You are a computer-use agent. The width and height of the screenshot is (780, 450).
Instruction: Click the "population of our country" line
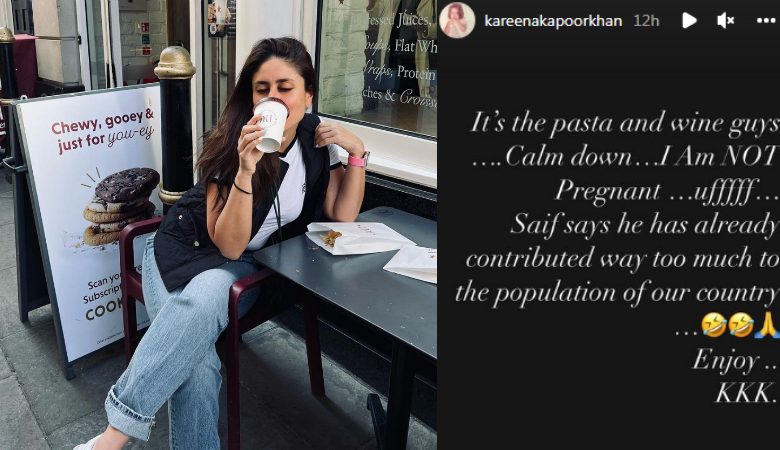616,293
